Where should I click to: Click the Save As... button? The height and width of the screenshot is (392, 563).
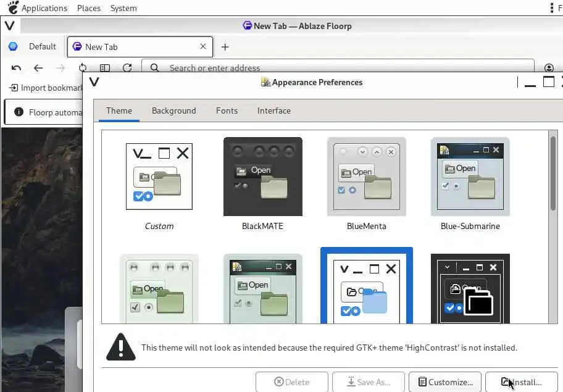tap(369, 382)
